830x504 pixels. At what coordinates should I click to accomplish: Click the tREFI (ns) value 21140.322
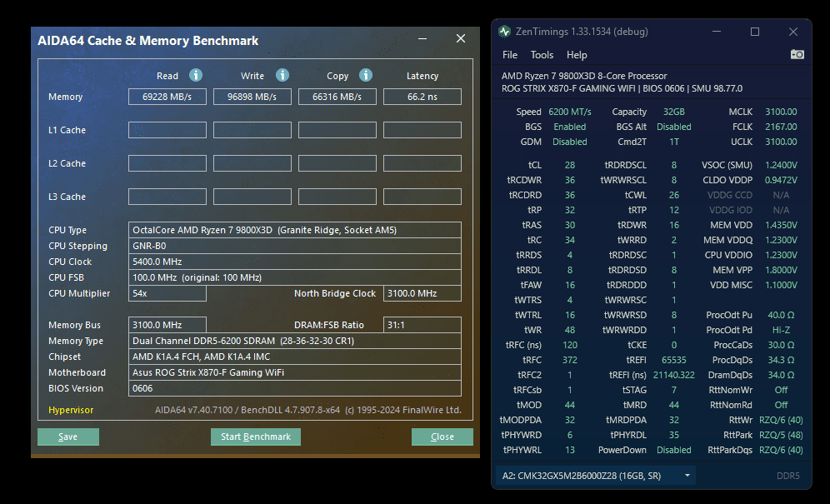pyautogui.click(x=674, y=375)
